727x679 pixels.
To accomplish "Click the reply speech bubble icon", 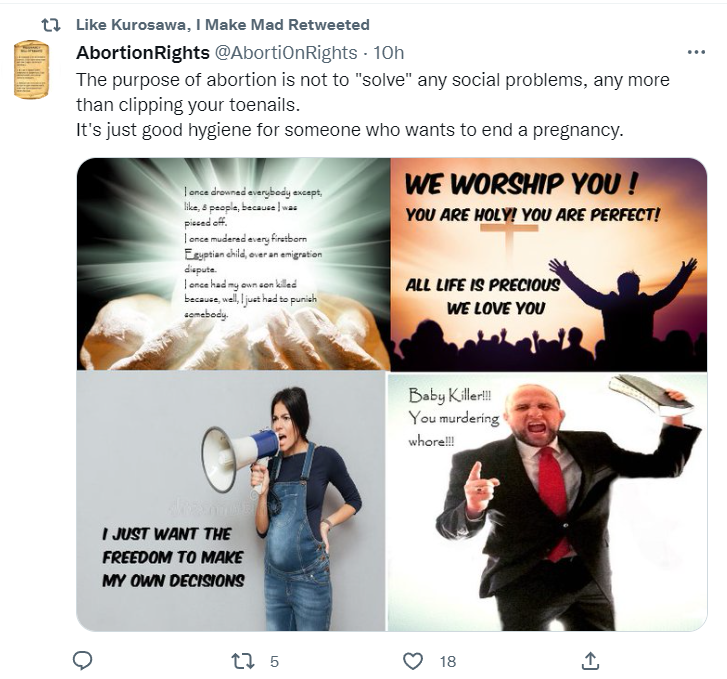I will point(83,660).
